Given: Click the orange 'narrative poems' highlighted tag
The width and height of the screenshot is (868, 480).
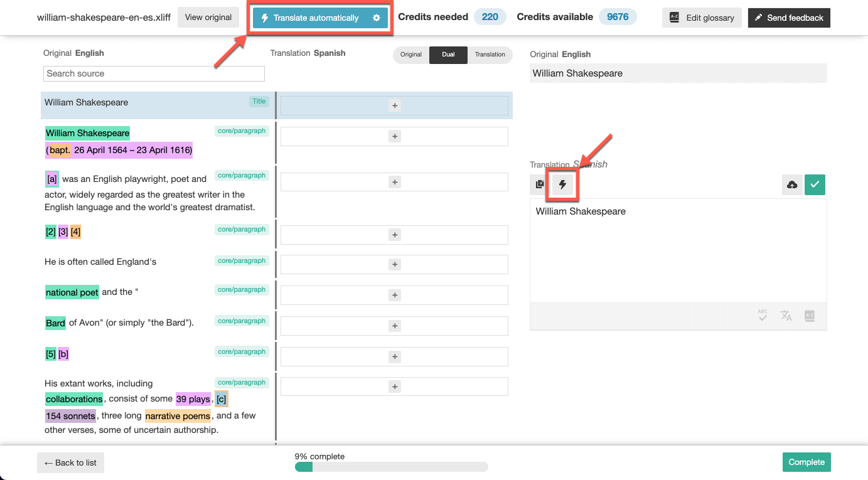Looking at the screenshot, I should (x=178, y=416).
